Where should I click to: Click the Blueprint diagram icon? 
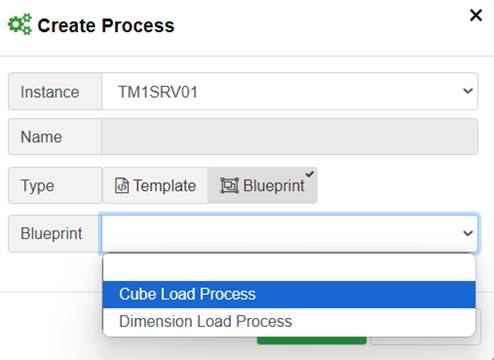point(229,186)
